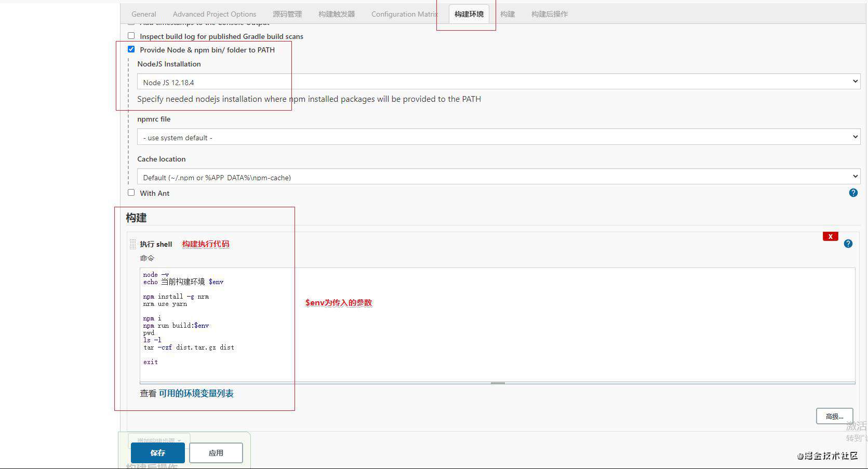Open 高级... advanced options button

[834, 416]
